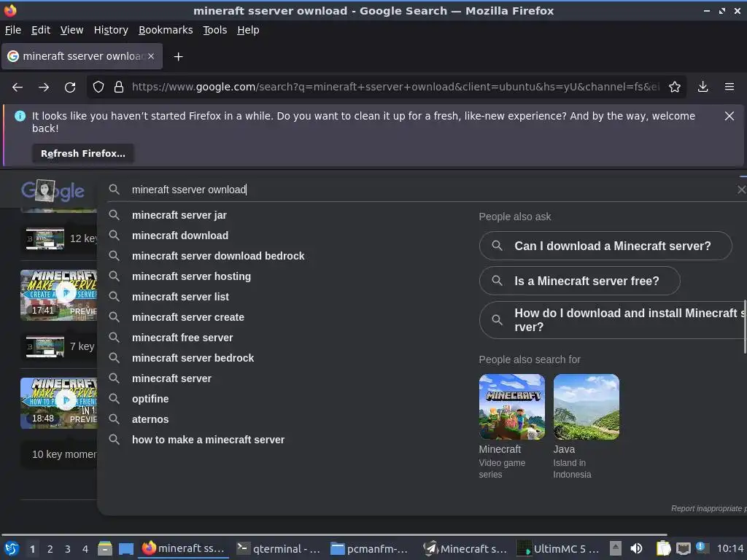Select suggestion minecraft free server

tap(182, 338)
